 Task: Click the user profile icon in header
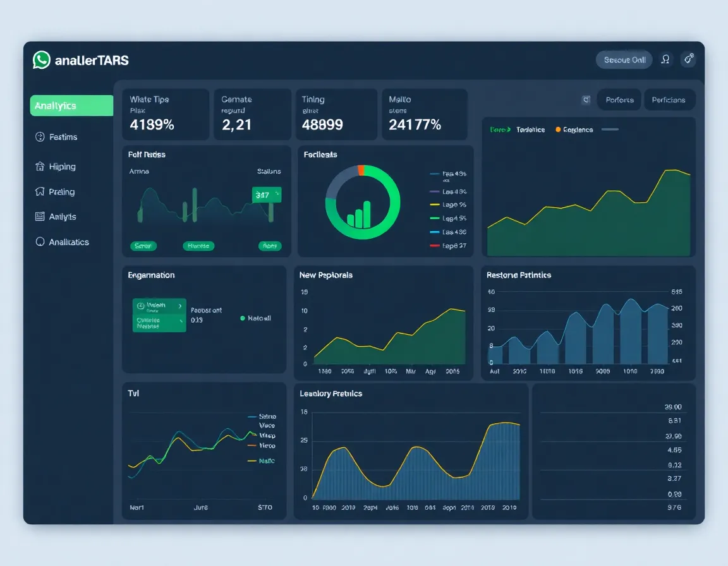tap(665, 59)
